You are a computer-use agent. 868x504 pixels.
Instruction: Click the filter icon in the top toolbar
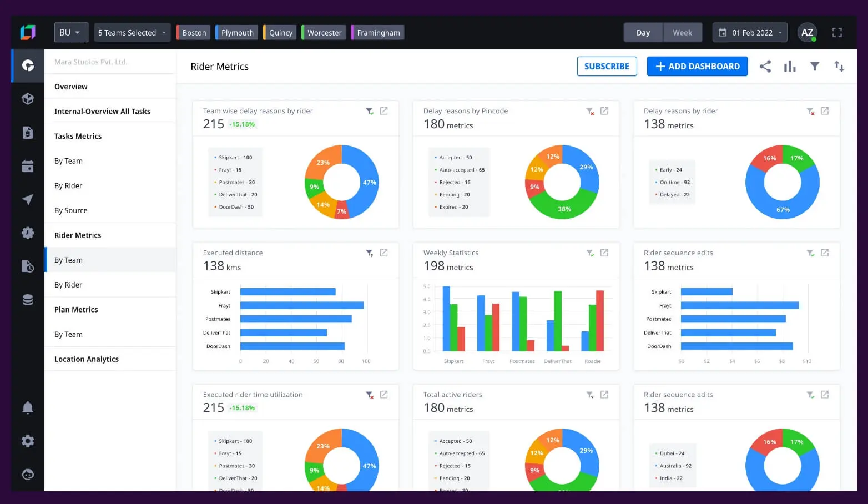pos(814,66)
